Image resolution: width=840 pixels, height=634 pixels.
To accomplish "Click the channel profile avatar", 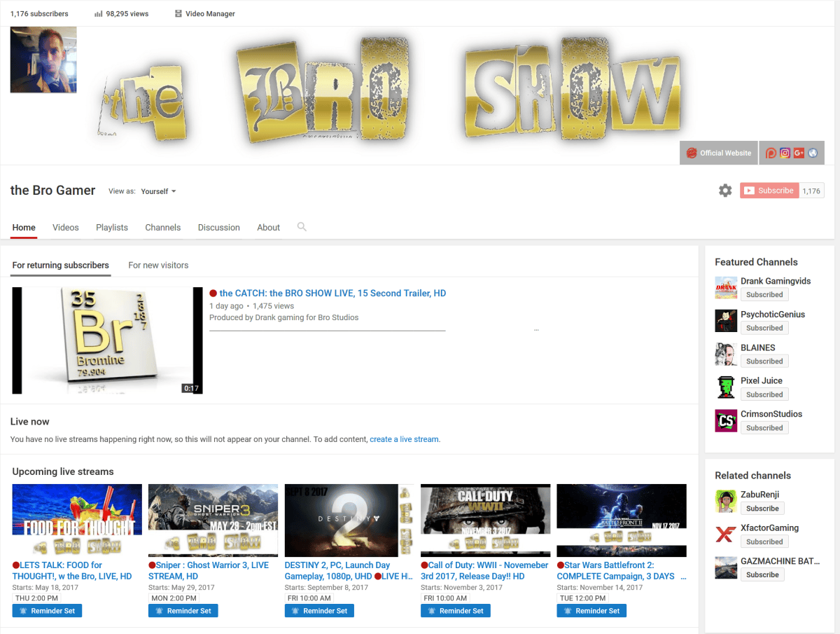I will pos(43,60).
